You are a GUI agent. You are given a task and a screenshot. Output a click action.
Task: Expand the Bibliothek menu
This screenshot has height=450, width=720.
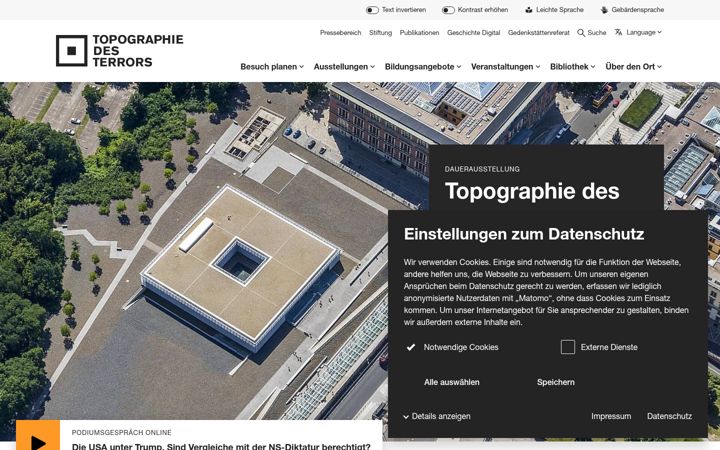pos(573,67)
